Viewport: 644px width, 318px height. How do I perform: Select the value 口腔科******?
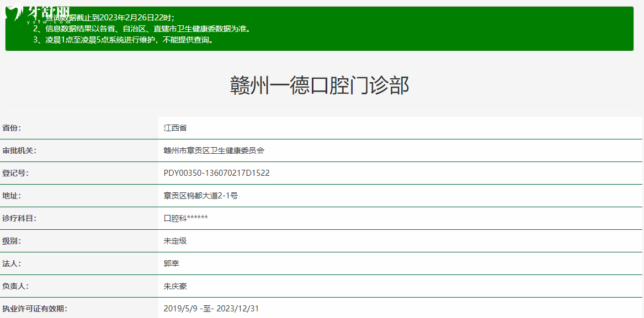tap(185, 218)
